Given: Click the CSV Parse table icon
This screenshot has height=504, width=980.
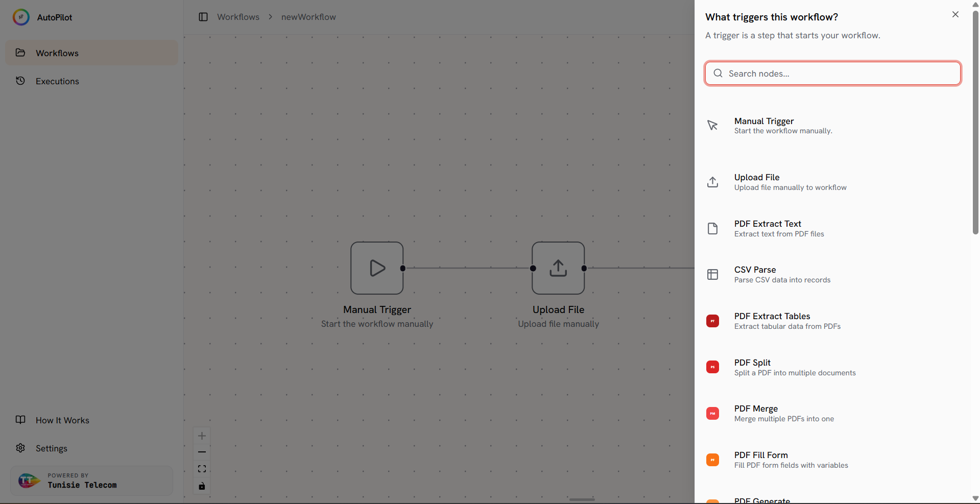Looking at the screenshot, I should [x=712, y=274].
